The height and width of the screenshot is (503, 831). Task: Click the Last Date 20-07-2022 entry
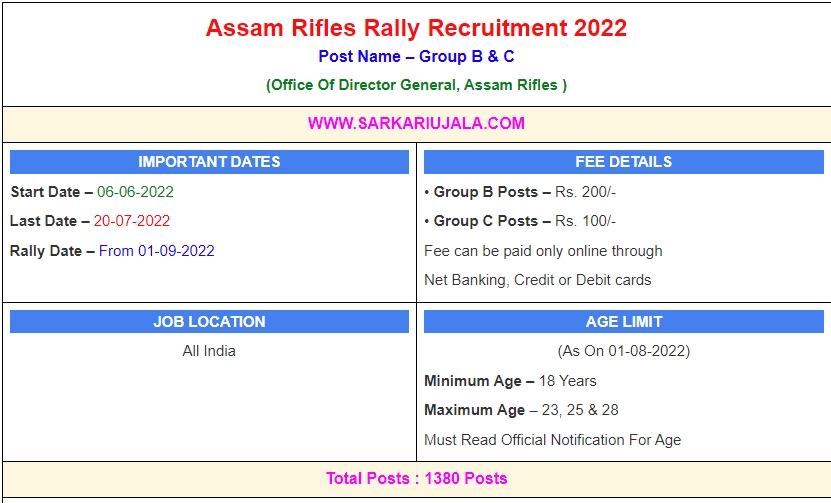pos(90,221)
